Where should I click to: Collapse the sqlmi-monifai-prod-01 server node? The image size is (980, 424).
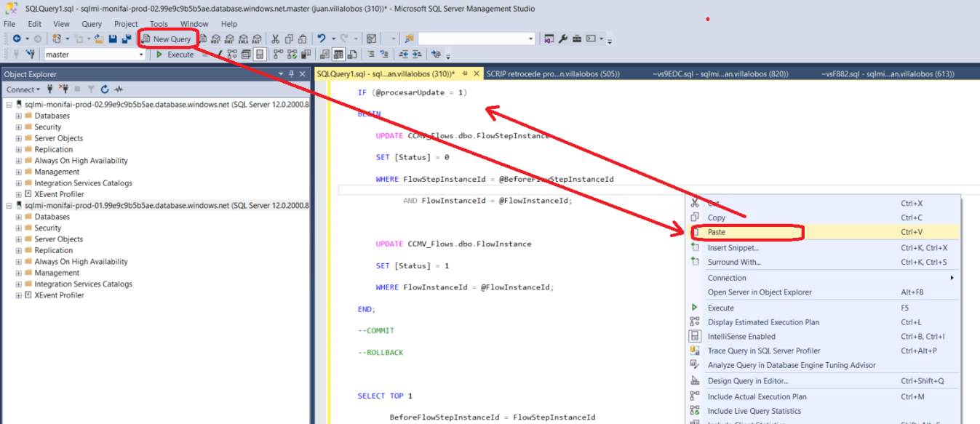[8, 206]
